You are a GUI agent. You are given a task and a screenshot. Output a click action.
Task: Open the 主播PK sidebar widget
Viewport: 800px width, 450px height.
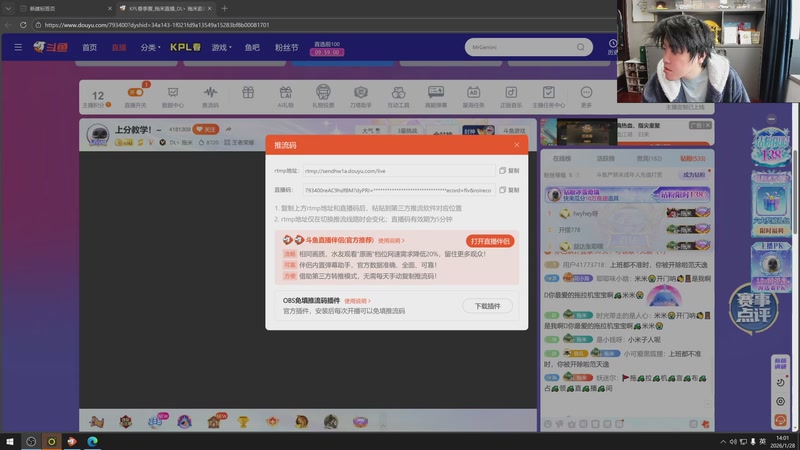(x=771, y=267)
